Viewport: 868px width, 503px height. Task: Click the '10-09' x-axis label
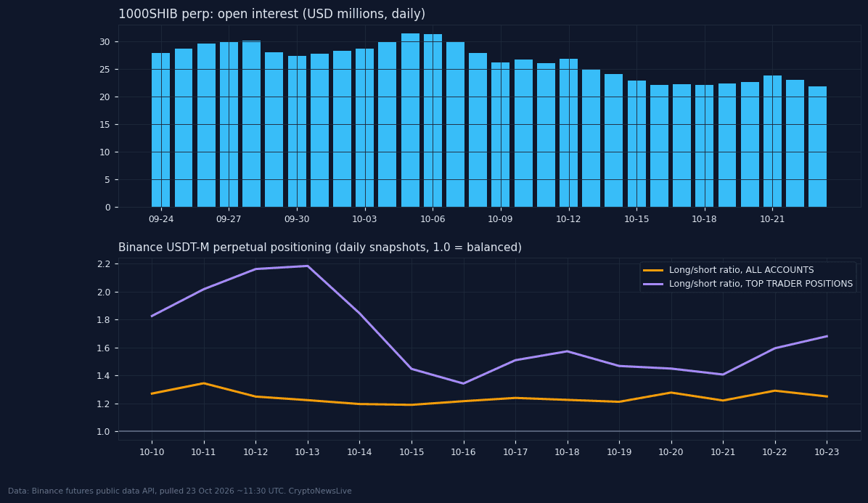coord(501,219)
